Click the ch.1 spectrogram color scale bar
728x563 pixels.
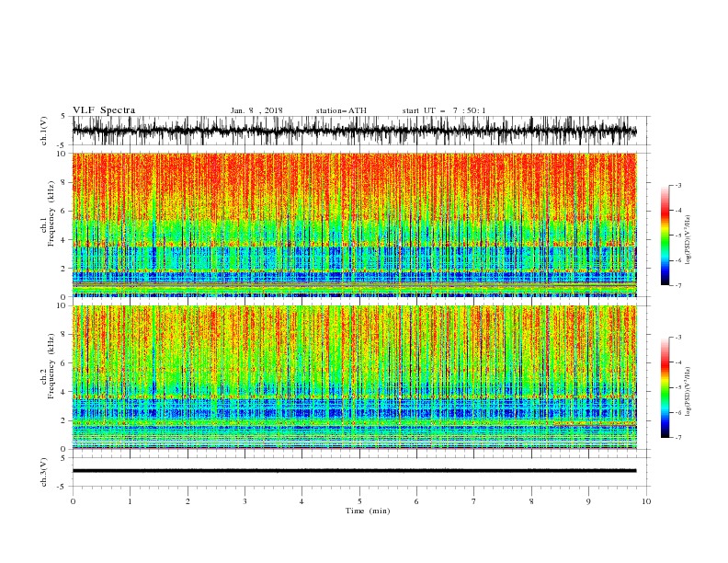[x=665, y=236]
